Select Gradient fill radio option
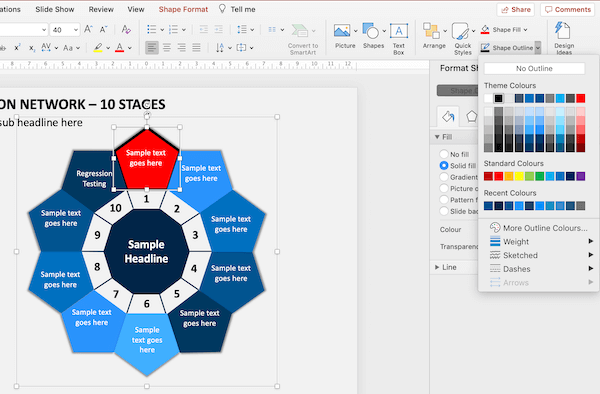600x394 pixels. [x=444, y=177]
